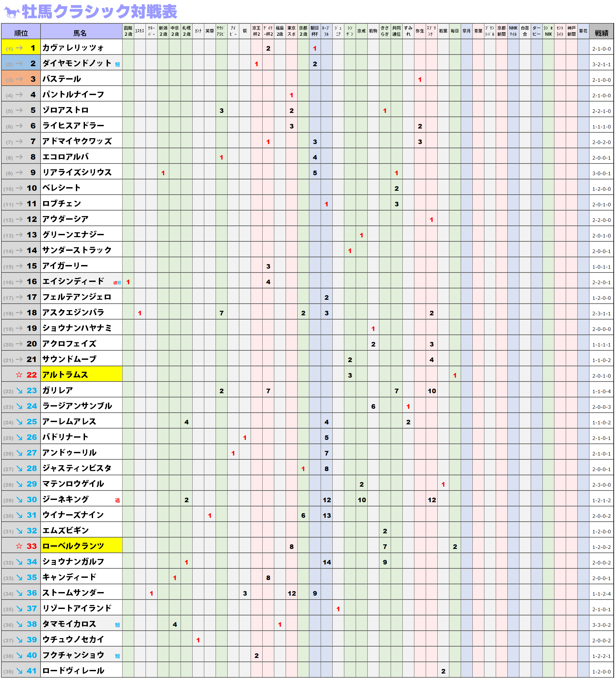Click the record 3-2-1-1 for ダイヤモンドノット
The image size is (616, 679).
coord(601,65)
